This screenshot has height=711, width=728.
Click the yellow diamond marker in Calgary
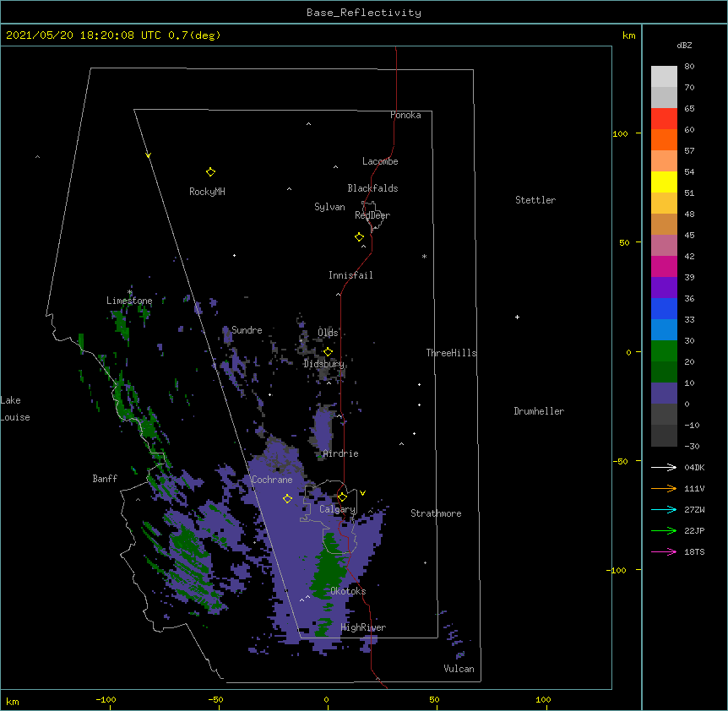pos(342,497)
